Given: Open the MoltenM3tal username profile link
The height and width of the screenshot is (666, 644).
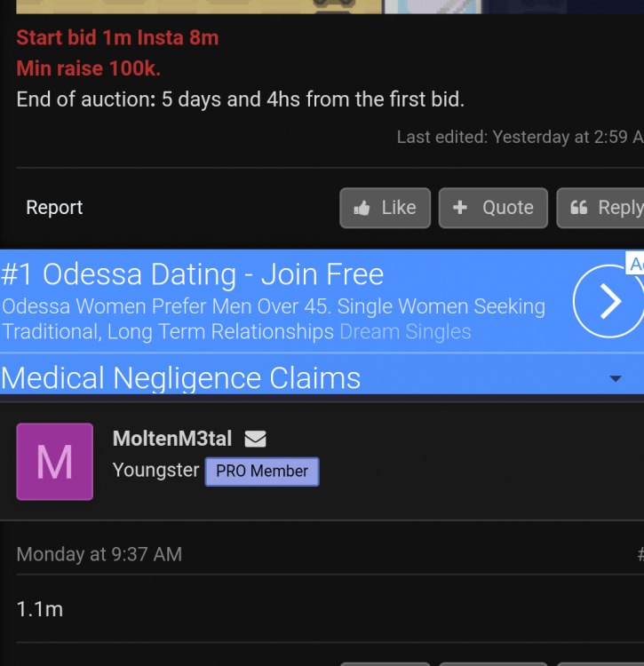Looking at the screenshot, I should (172, 439).
